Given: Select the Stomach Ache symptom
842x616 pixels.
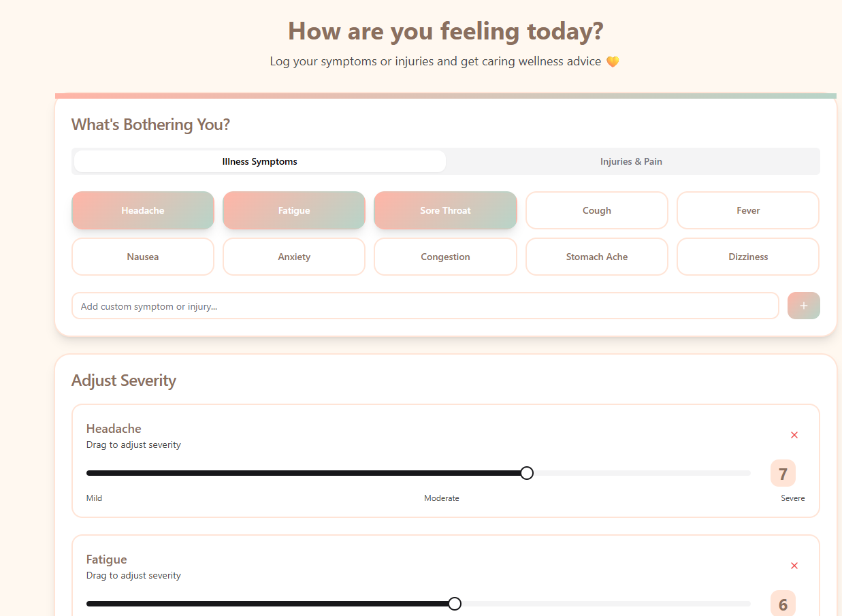Looking at the screenshot, I should 597,257.
